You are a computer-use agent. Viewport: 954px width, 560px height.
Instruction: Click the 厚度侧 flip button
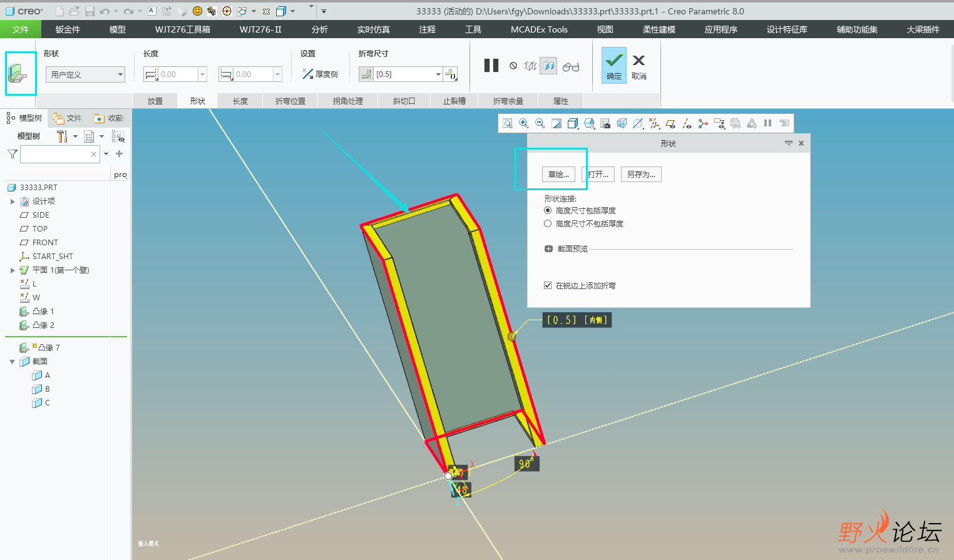pos(320,74)
